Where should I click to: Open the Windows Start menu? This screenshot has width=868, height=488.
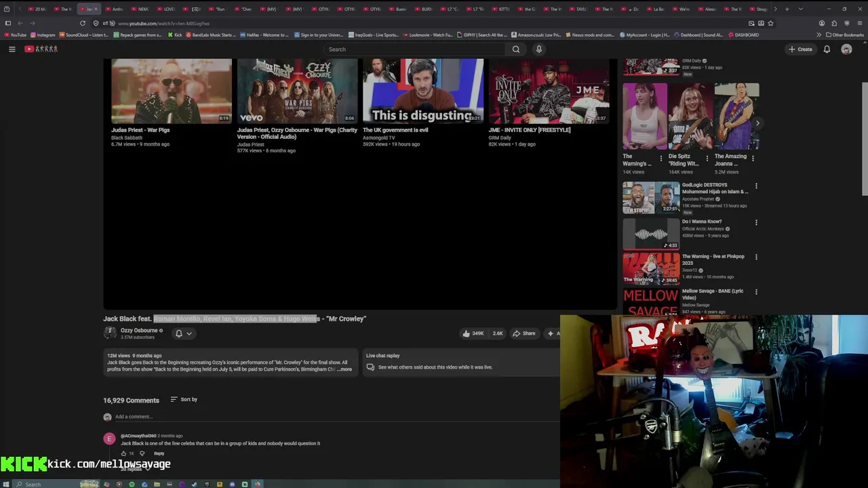[x=6, y=484]
